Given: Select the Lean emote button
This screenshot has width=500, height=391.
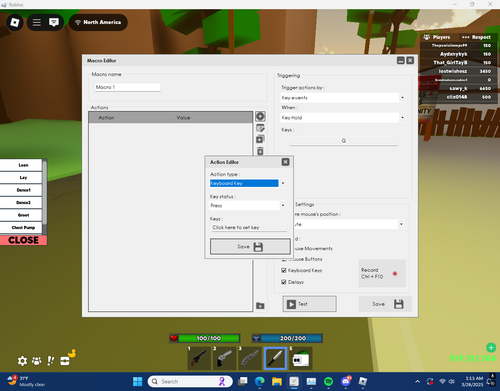Looking at the screenshot, I should 21,165.
